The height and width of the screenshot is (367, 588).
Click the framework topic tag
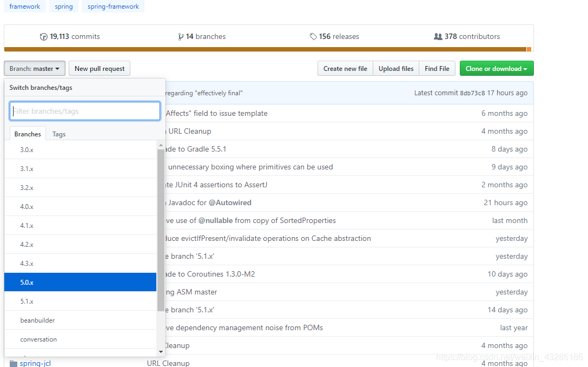click(25, 6)
